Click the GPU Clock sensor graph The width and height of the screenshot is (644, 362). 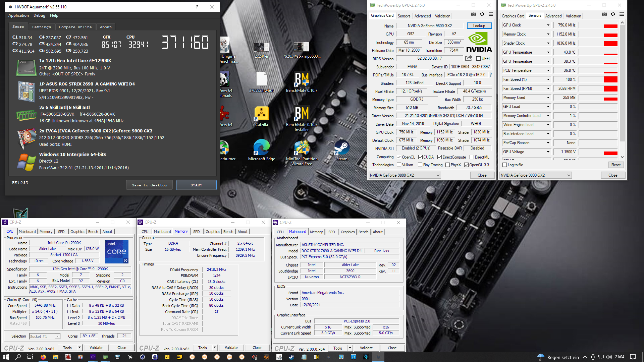[598, 25]
